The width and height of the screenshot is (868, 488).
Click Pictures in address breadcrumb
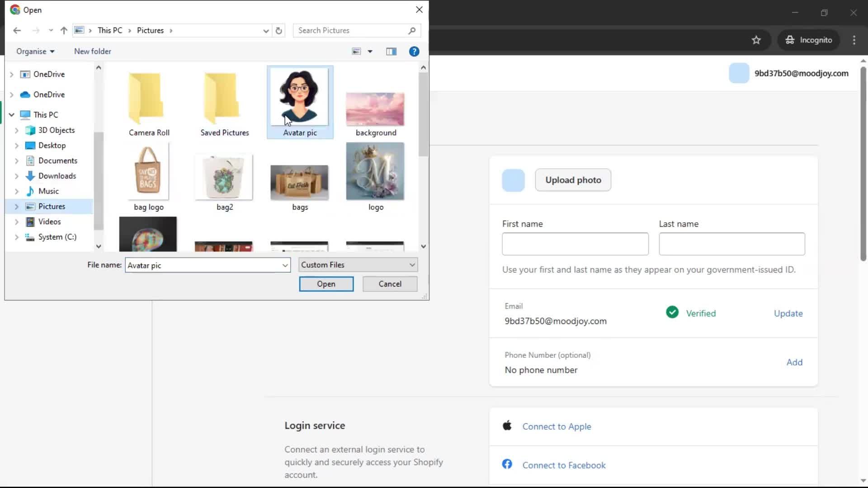[151, 30]
